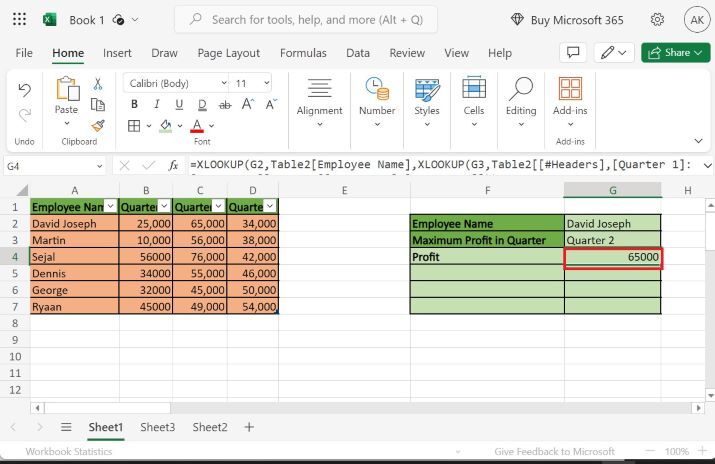Screen dimensions: 715x464
Task: Switch to the Formulas tab
Action: tap(303, 53)
